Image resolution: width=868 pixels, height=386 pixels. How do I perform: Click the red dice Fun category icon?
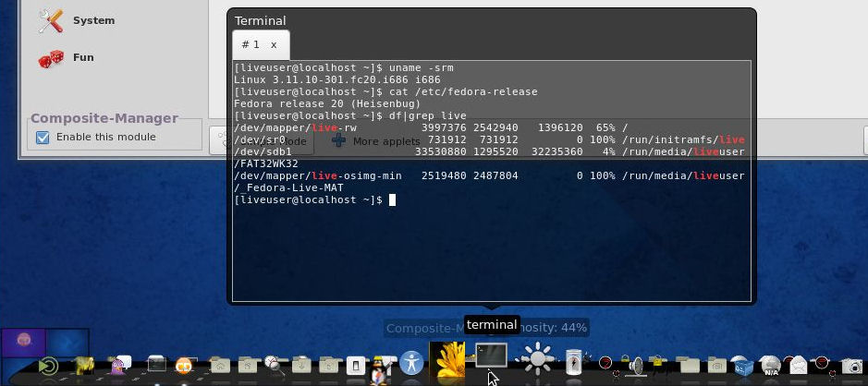[x=51, y=58]
